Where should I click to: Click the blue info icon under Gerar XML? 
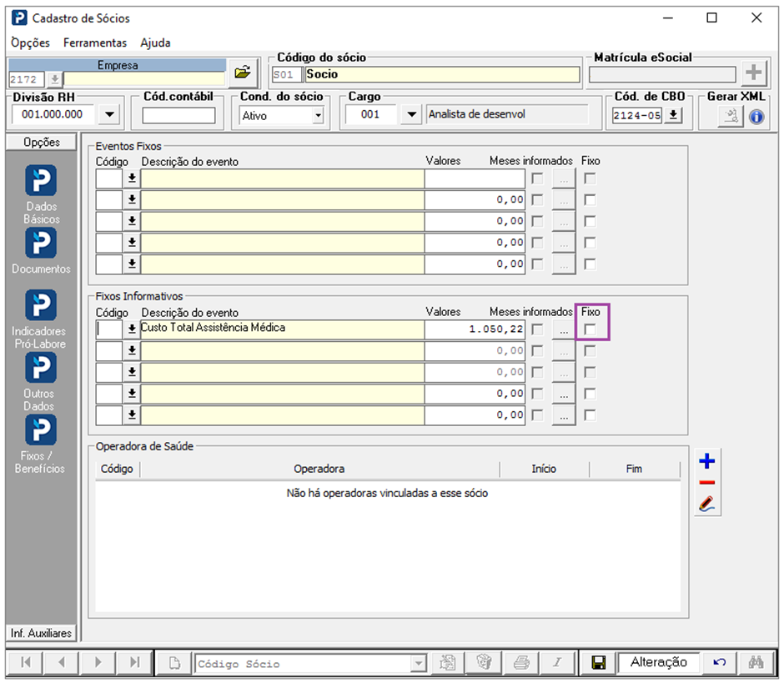[x=756, y=117]
